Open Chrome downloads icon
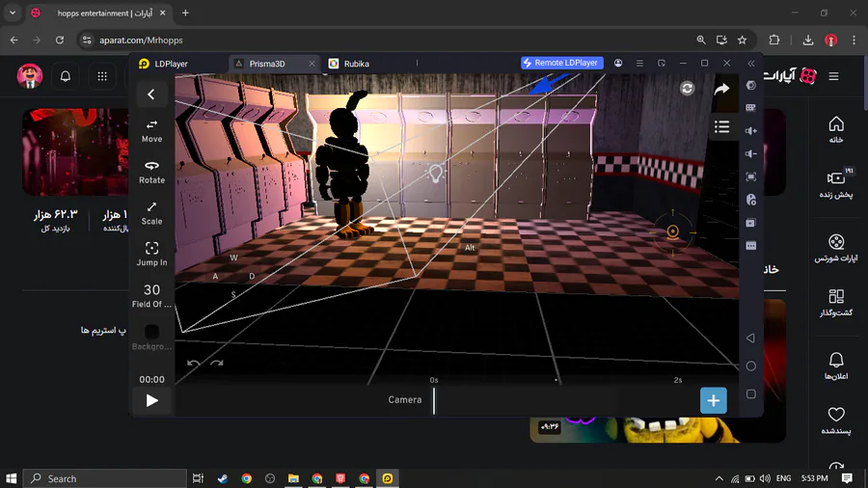Screen dimensions: 868x488 808,40
